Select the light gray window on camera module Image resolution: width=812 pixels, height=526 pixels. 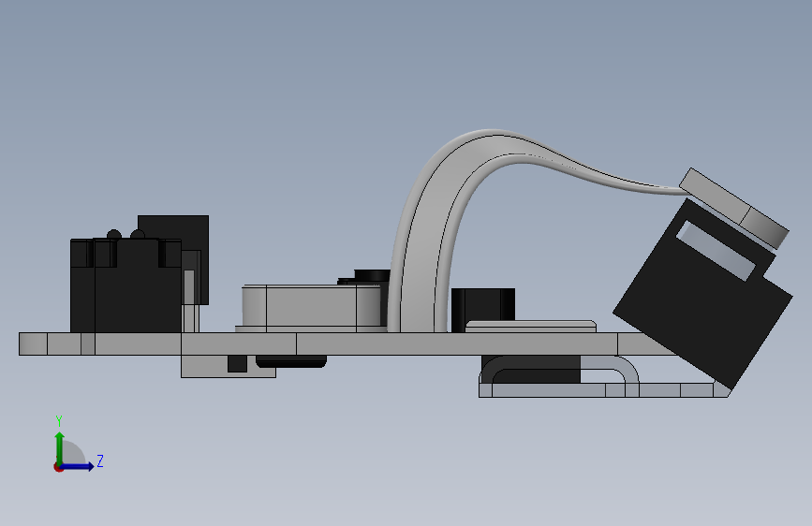pyautogui.click(x=716, y=251)
